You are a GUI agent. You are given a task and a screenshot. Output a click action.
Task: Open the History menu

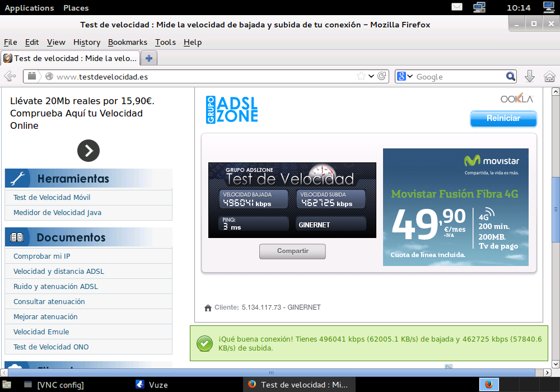pos(87,42)
